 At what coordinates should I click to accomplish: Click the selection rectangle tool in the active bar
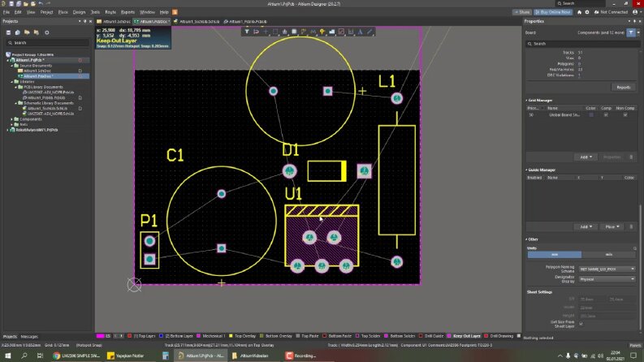pyautogui.click(x=275, y=32)
